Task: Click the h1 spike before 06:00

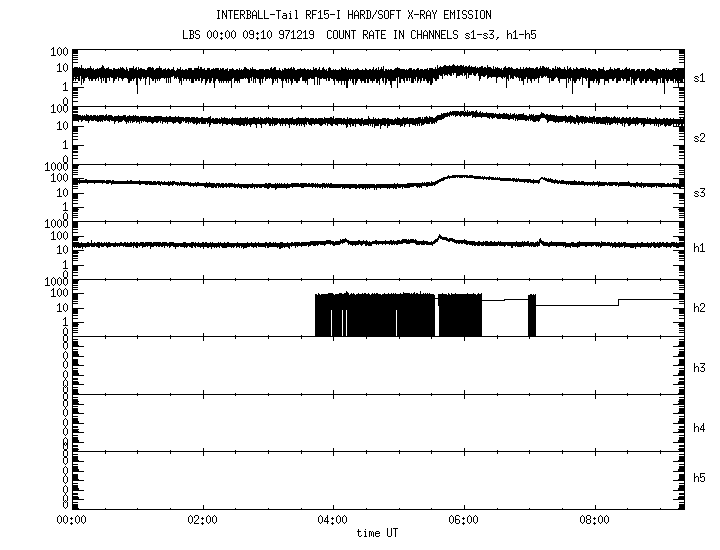Action: (440, 237)
